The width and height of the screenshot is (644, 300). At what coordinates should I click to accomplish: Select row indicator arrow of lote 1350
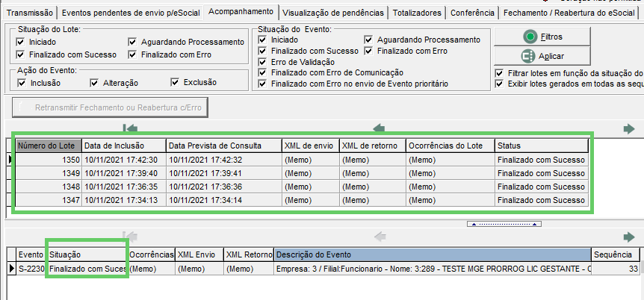tap(11, 160)
